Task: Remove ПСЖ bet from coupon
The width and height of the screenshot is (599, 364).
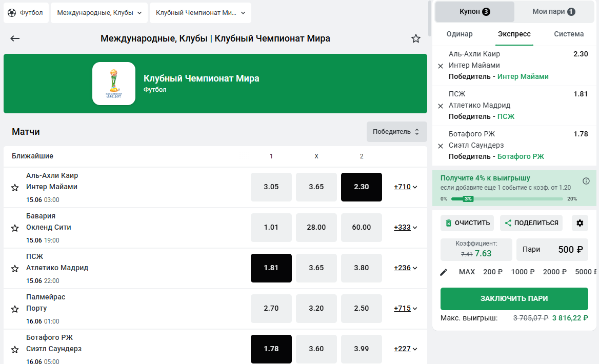Action: pyautogui.click(x=441, y=106)
